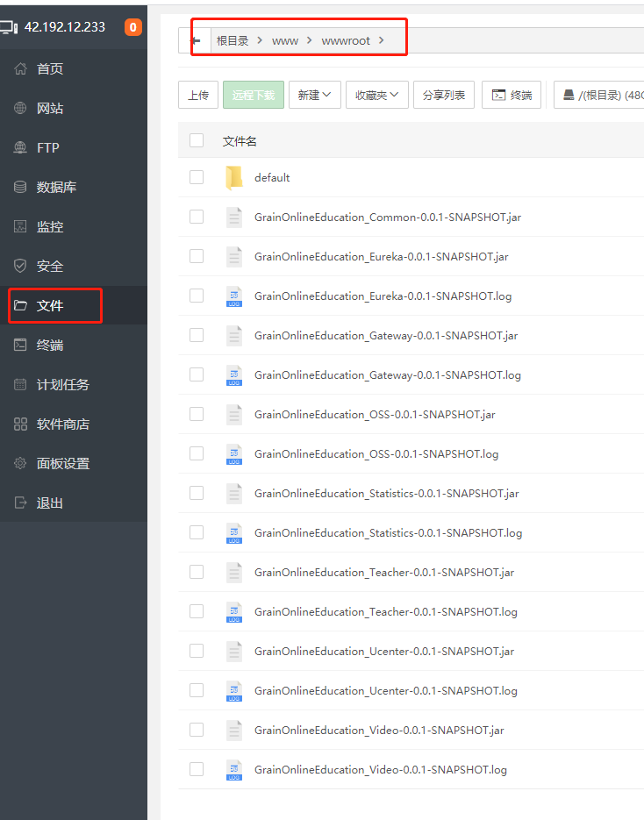Open the 网站 menu item
644x820 pixels.
pyautogui.click(x=73, y=108)
